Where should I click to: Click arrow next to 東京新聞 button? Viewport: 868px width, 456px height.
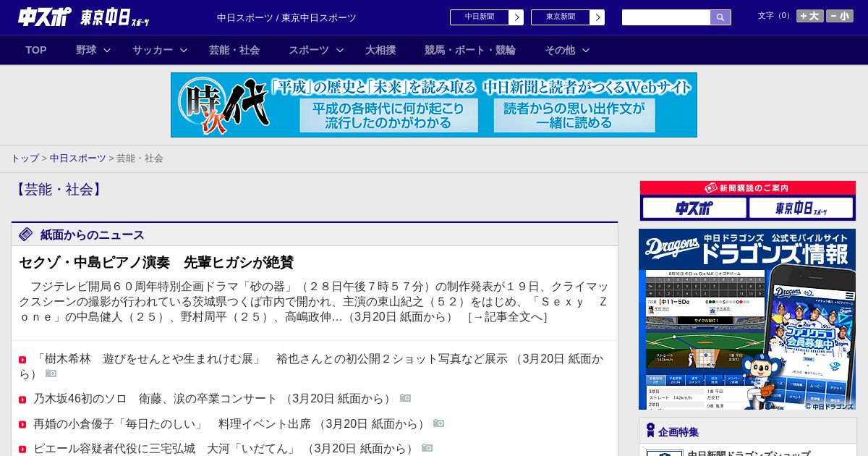pyautogui.click(x=597, y=17)
